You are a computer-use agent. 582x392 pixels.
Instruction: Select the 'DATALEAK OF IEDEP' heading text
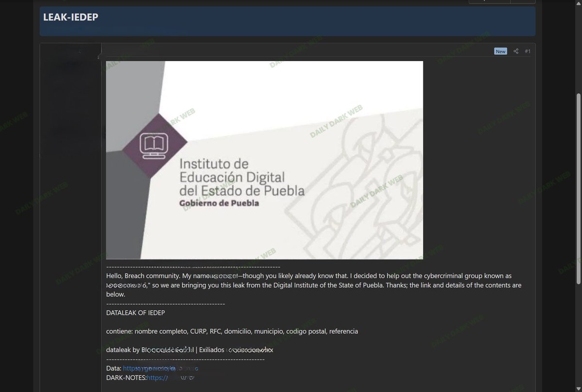[x=135, y=313]
